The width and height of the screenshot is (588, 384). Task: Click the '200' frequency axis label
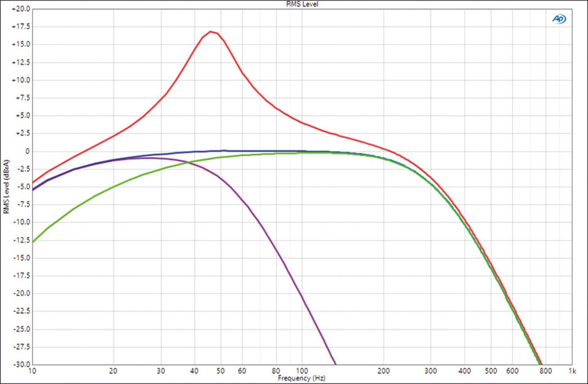coord(383,371)
